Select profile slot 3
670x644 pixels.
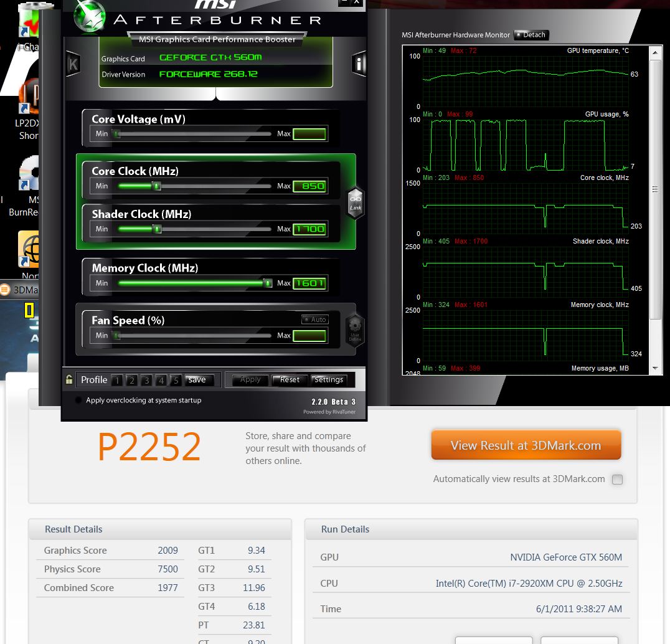[146, 380]
